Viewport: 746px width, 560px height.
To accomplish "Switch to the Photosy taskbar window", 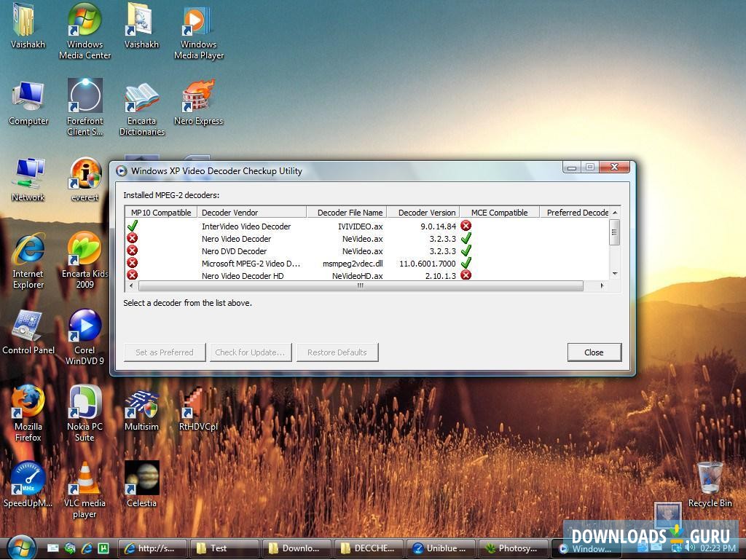I will pyautogui.click(x=513, y=548).
